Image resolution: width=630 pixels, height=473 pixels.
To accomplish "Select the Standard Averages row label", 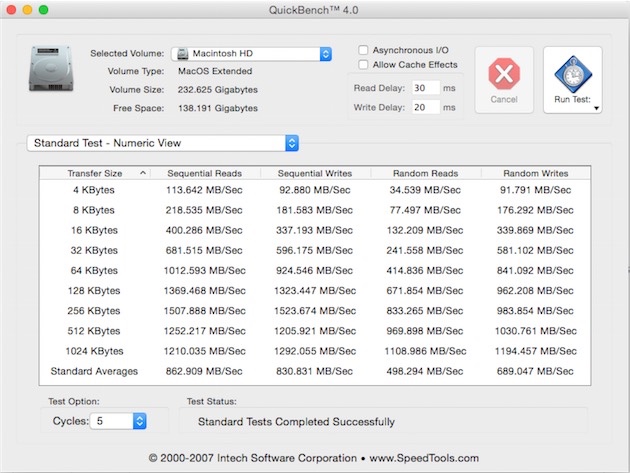I will 94,371.
